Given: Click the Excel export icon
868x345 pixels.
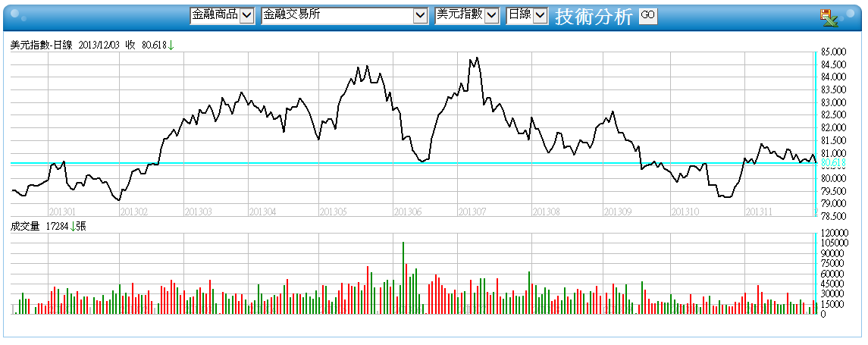Looking at the screenshot, I should tap(829, 17).
